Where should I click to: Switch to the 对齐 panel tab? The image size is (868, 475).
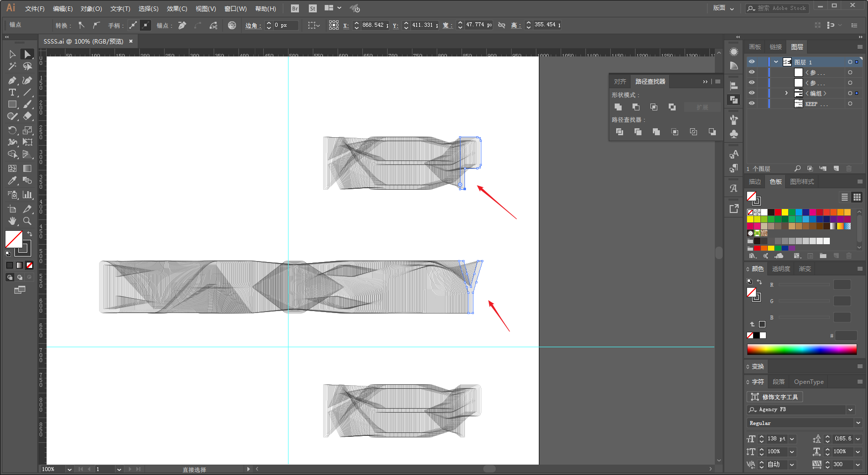(x=620, y=81)
